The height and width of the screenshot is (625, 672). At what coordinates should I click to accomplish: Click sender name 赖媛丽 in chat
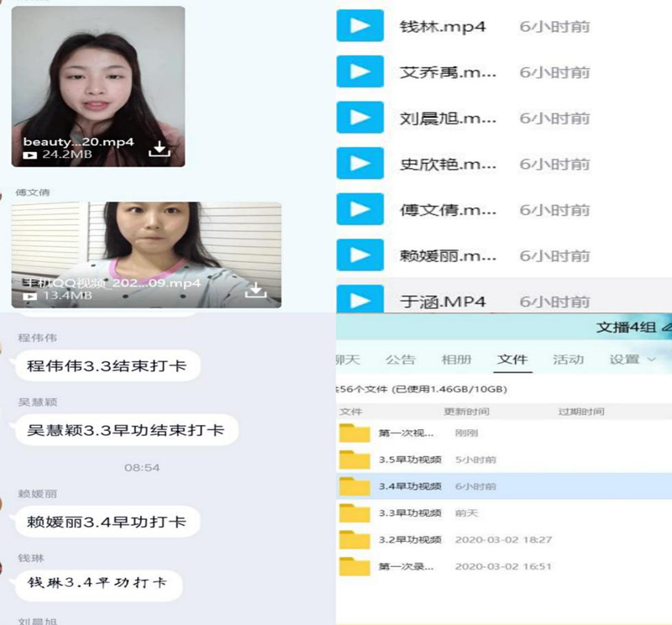pos(37,494)
